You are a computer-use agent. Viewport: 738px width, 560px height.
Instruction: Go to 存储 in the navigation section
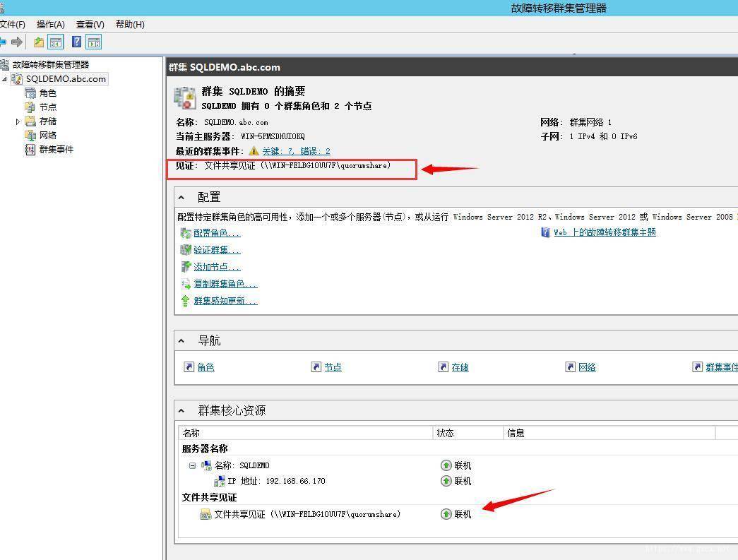pyautogui.click(x=460, y=367)
